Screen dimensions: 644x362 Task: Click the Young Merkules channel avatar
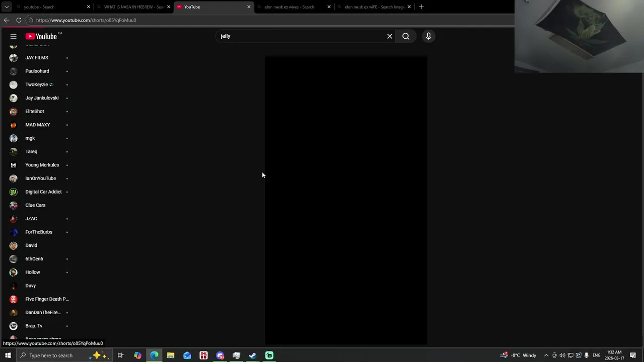coord(14,165)
